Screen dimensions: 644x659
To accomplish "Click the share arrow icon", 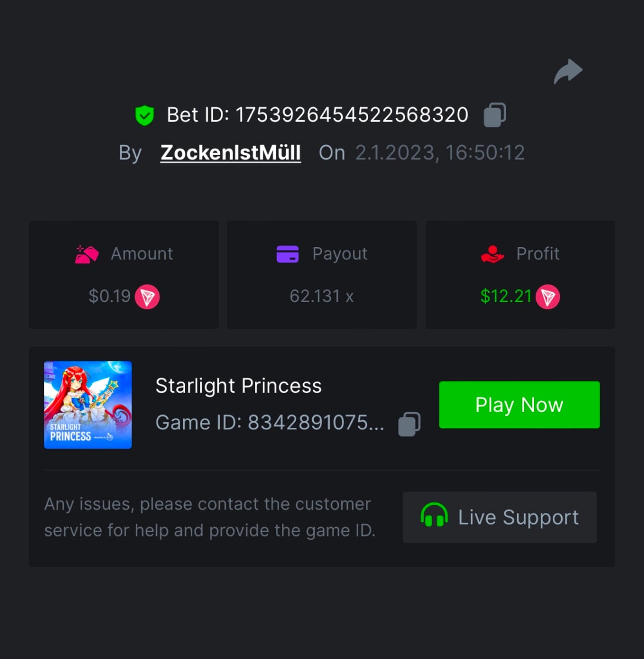I will coord(568,71).
